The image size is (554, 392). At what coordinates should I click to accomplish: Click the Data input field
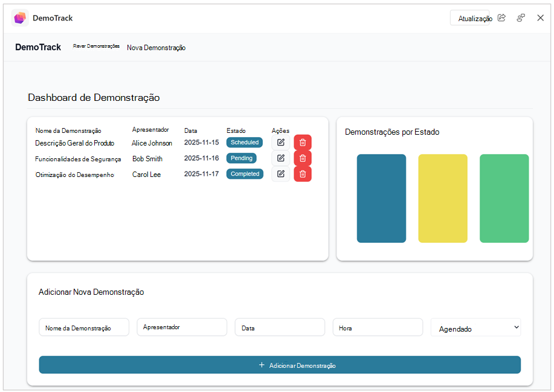point(280,327)
